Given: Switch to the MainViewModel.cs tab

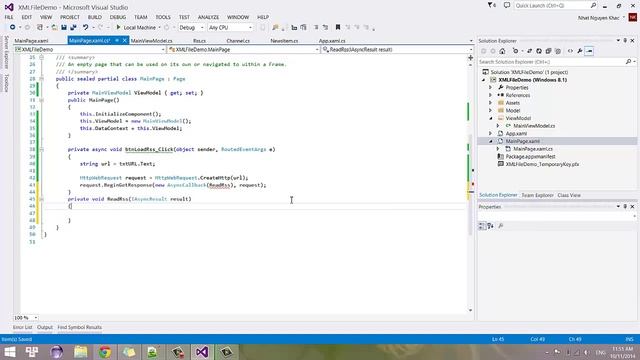Looking at the screenshot, I should (151, 41).
